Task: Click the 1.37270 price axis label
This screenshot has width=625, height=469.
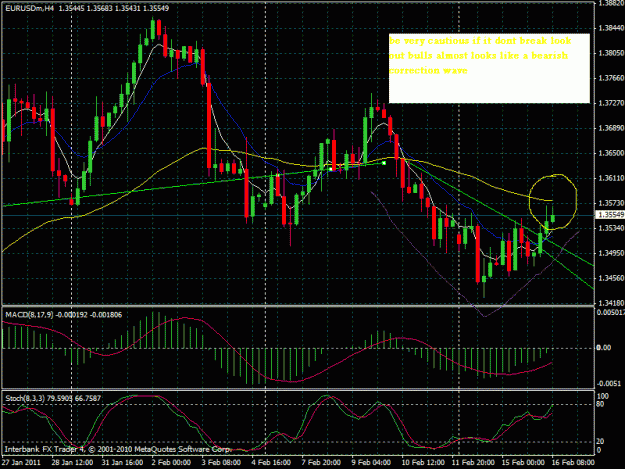Action: coord(611,103)
